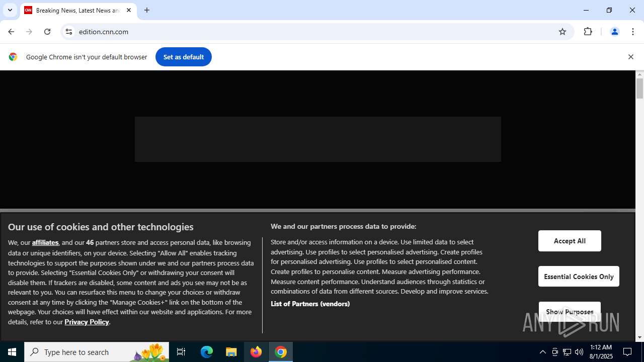Go back to previous page in Chrome
This screenshot has width=644, height=362.
coord(11,32)
